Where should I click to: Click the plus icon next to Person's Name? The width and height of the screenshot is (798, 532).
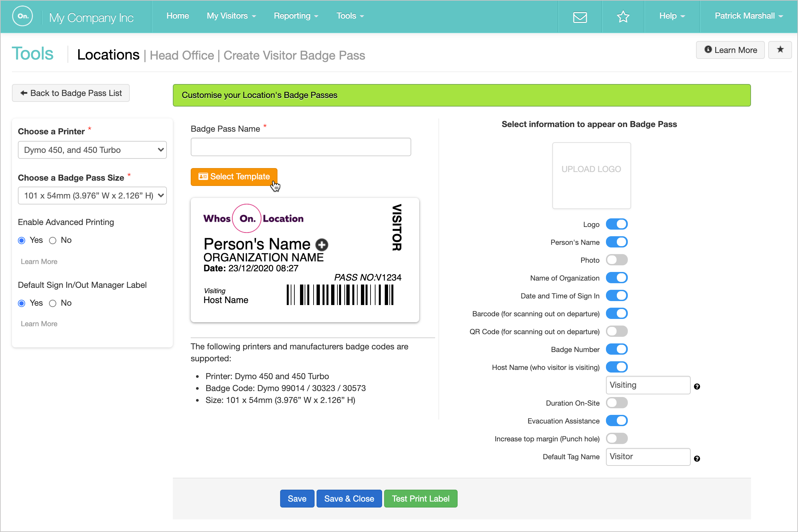point(321,244)
